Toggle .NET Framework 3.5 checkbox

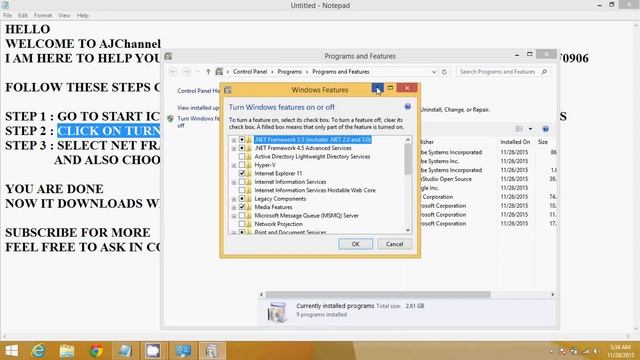click(242, 140)
